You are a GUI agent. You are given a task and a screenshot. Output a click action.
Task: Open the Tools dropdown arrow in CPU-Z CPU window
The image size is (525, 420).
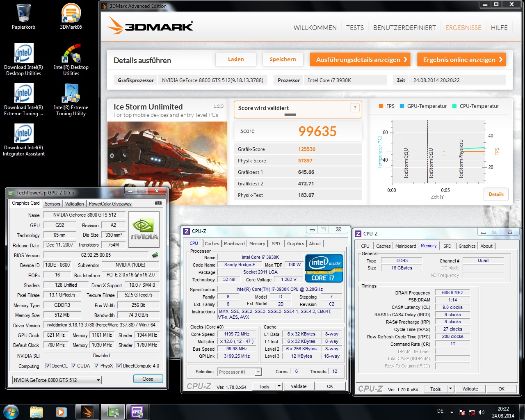(x=279, y=386)
